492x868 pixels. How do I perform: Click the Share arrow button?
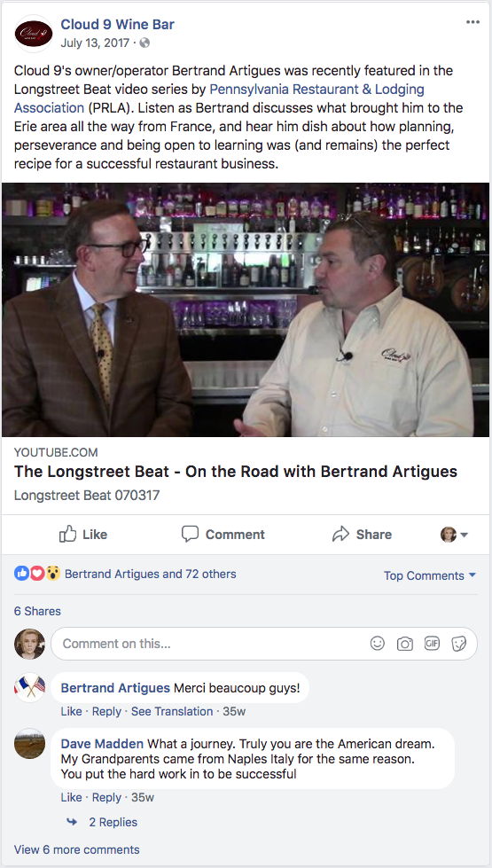[x=362, y=535]
